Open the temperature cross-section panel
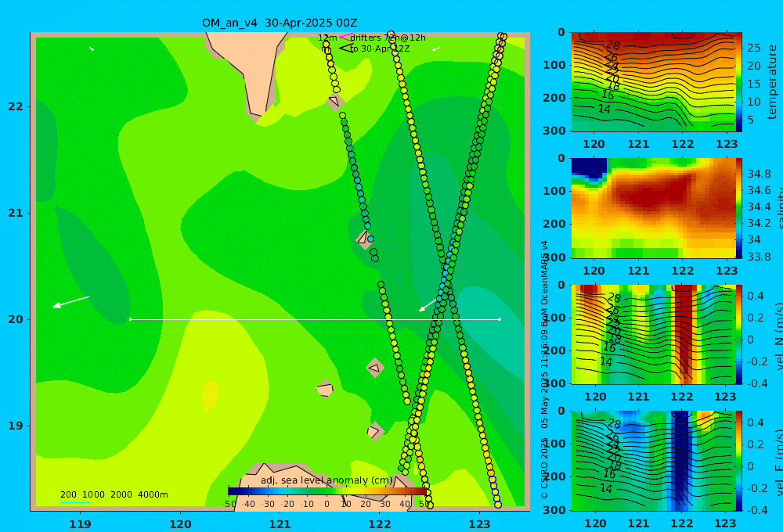Image resolution: width=783 pixels, height=532 pixels. [x=653, y=82]
